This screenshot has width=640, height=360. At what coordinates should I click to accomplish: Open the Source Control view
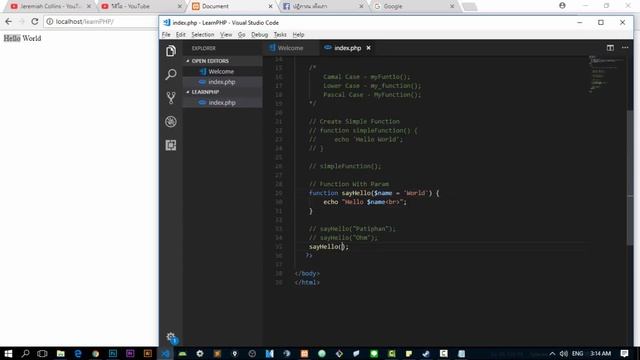point(171,98)
